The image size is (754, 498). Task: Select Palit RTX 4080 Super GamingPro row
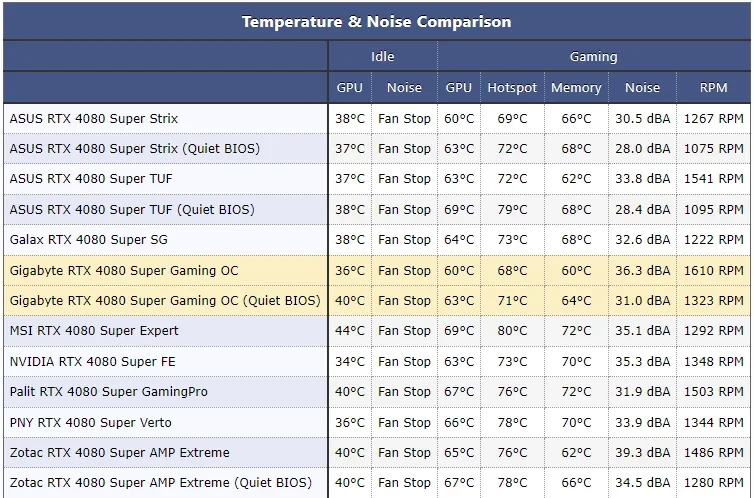[377, 391]
